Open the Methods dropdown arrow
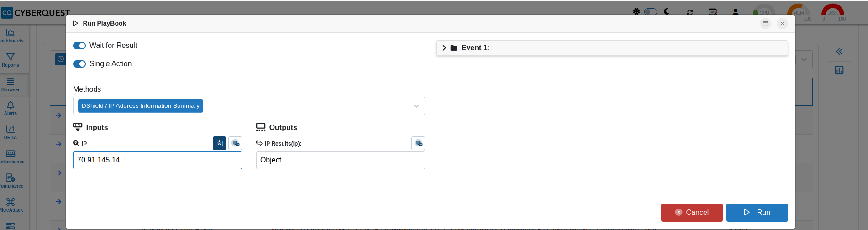Image resolution: width=868 pixels, height=230 pixels. coord(416,106)
